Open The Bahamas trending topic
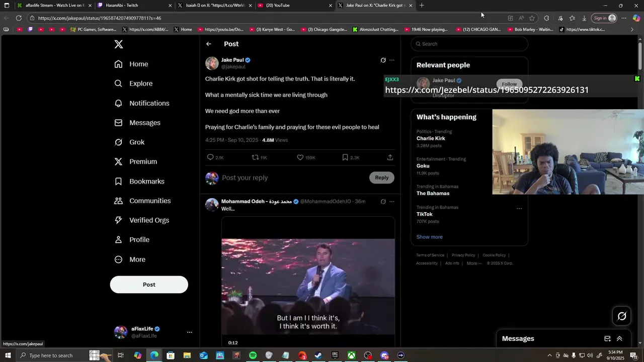The width and height of the screenshot is (644, 362). click(433, 194)
